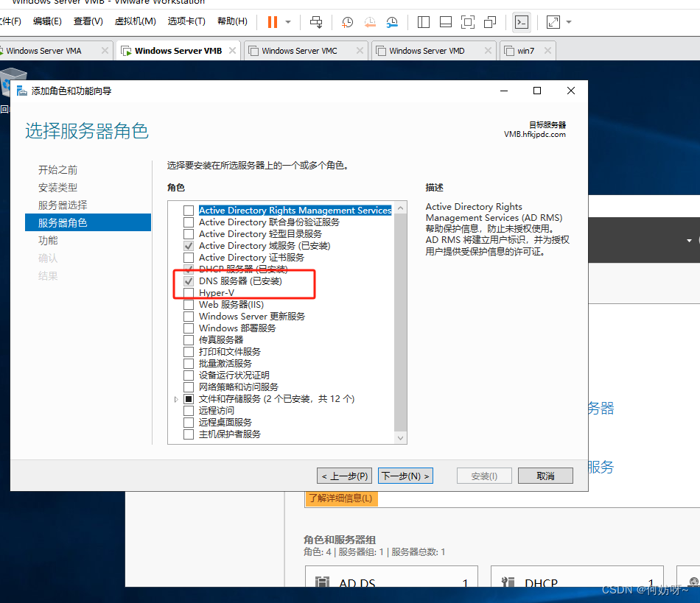This screenshot has width=700, height=603.
Task: Check the Hyper-V role checkbox
Action: click(189, 292)
